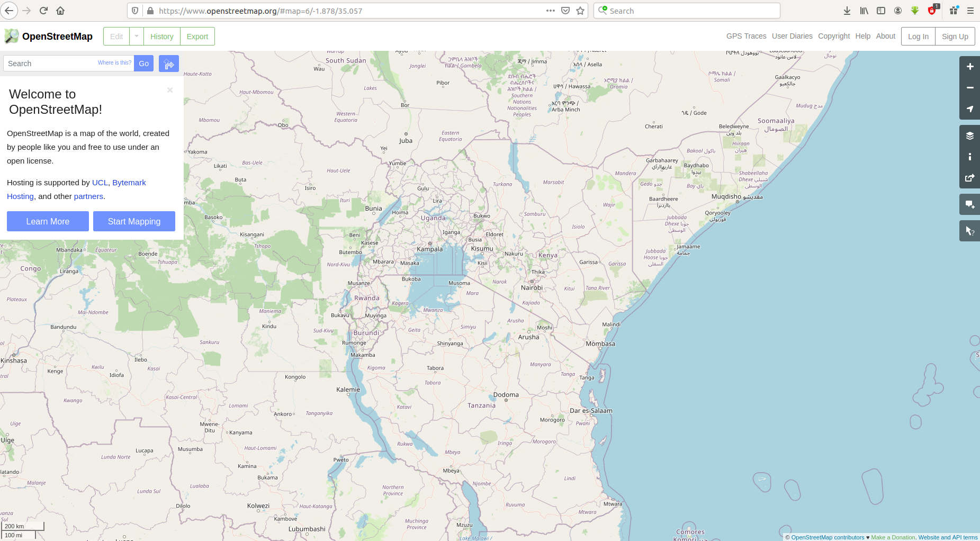Add a note to the map
This screenshot has height=541, width=980.
click(969, 204)
